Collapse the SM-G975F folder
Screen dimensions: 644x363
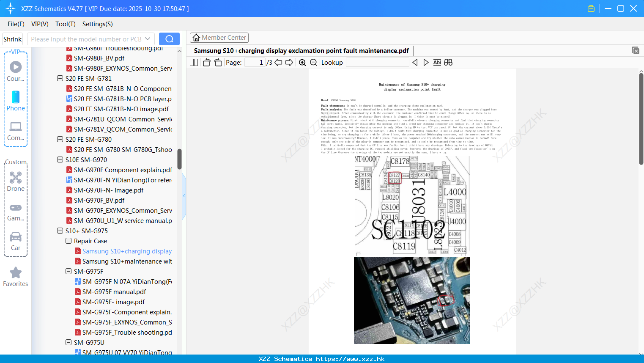[69, 271]
